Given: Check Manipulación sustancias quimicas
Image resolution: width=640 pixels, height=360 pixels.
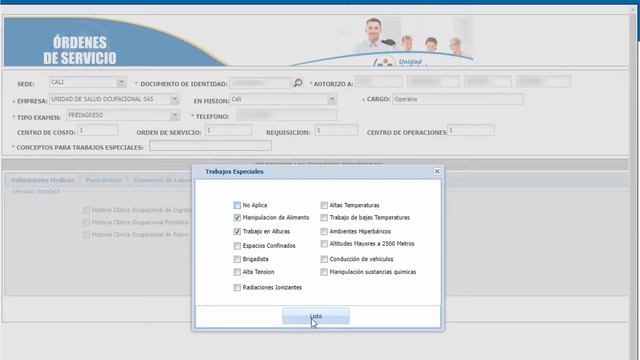Looking at the screenshot, I should click(x=324, y=272).
